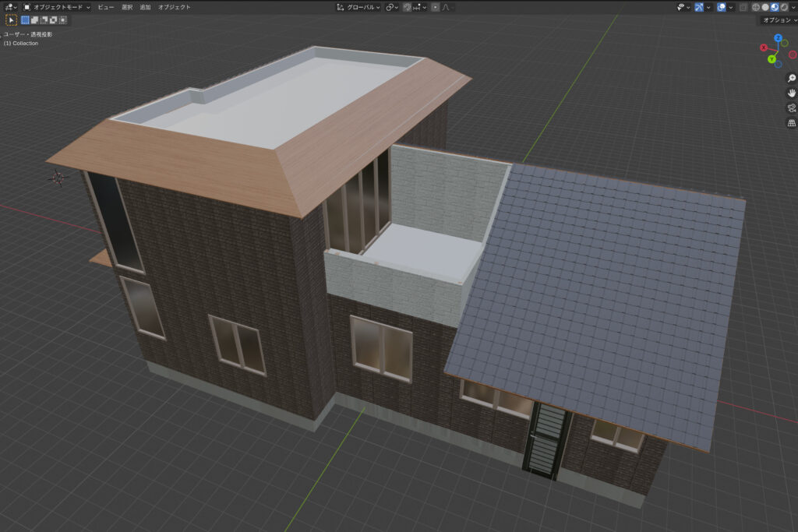Switch to solid viewport shading
Viewport: 798px width, 532px height.
(764, 7)
